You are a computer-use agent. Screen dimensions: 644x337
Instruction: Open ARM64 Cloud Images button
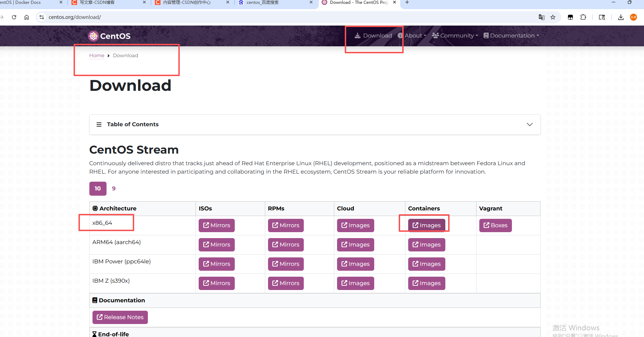click(356, 245)
